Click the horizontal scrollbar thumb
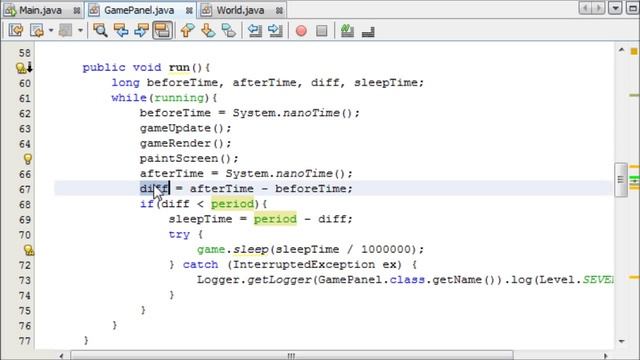Viewport: 640px width, 360px height. pyautogui.click(x=291, y=356)
